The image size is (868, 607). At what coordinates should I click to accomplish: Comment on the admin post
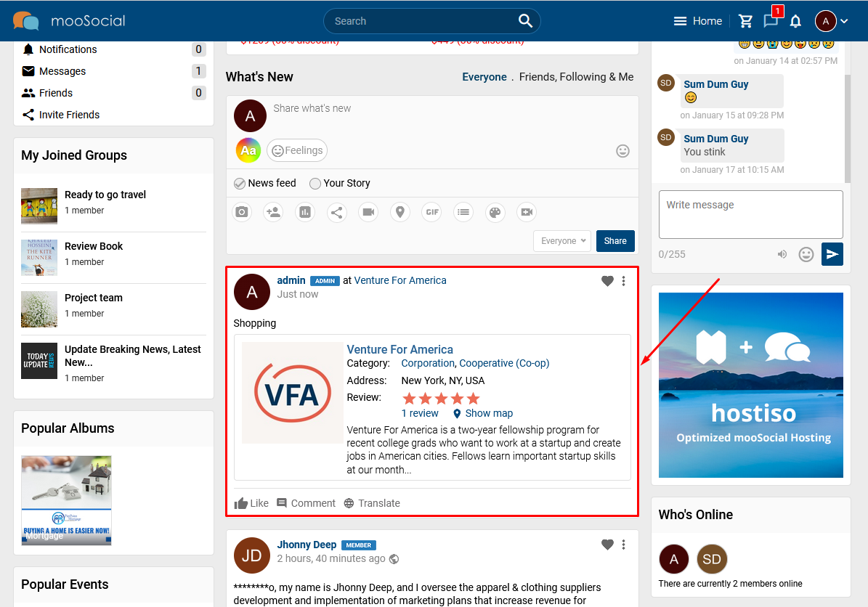[306, 503]
